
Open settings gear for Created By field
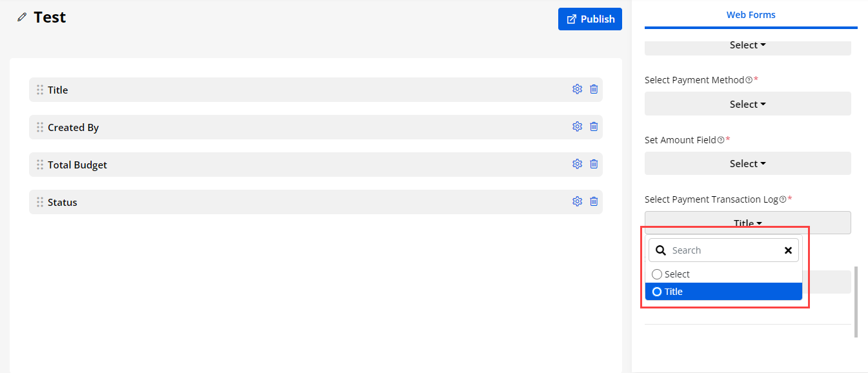(x=577, y=127)
